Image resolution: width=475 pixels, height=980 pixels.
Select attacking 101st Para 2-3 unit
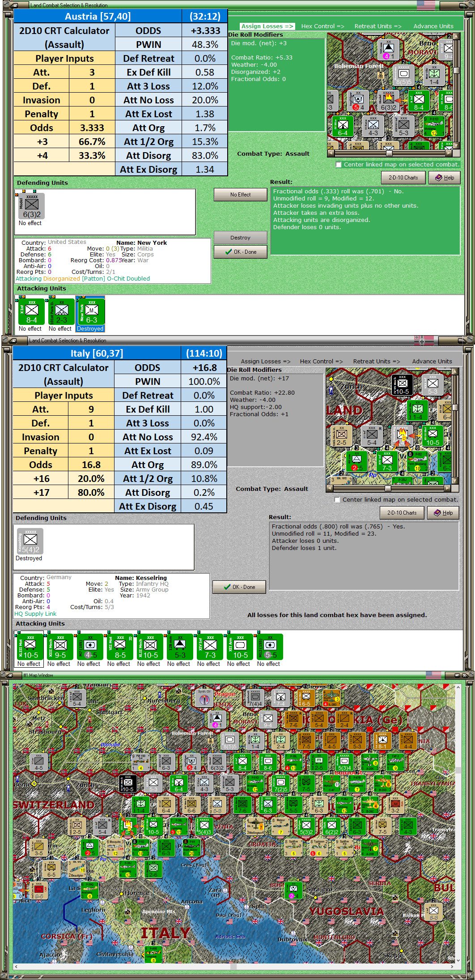pos(61,311)
